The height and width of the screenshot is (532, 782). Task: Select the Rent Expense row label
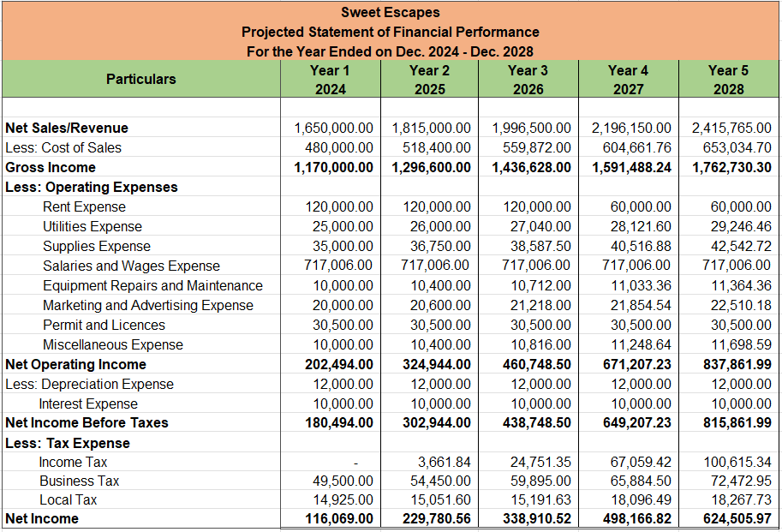(84, 206)
